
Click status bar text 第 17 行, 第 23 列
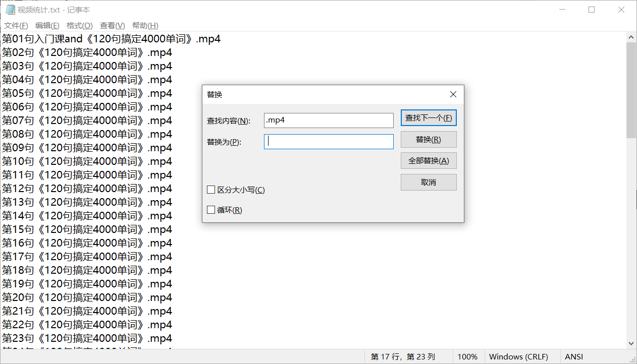403,356
